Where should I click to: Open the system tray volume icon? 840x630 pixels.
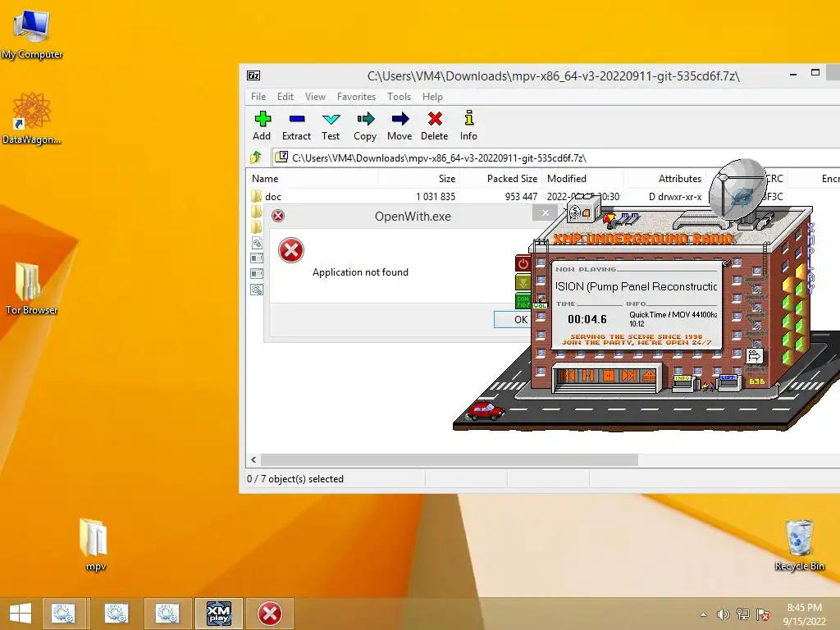[x=724, y=614]
